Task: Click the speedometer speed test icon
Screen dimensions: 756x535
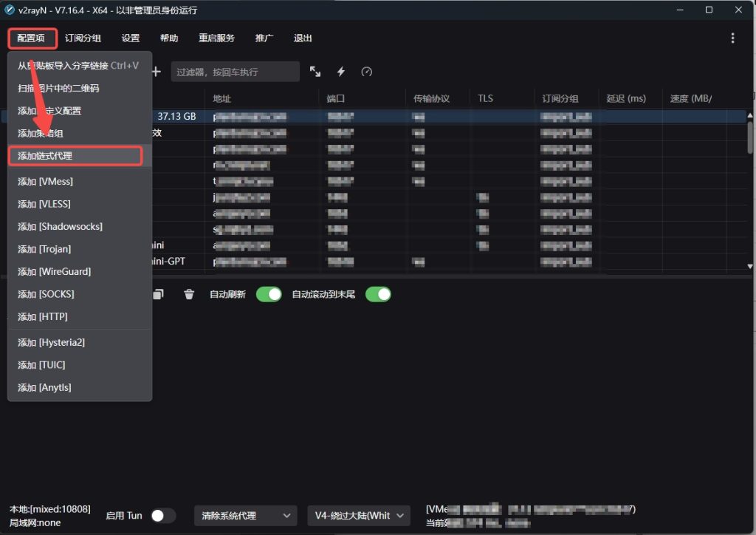Action: [366, 72]
